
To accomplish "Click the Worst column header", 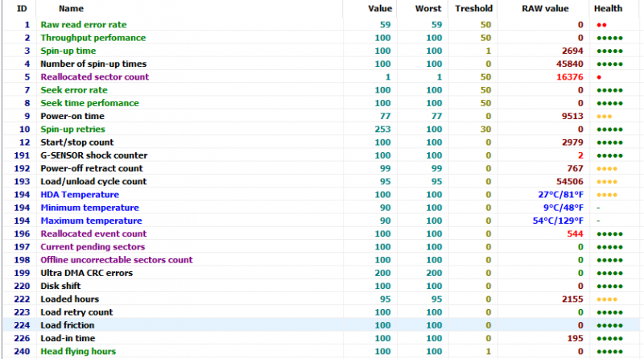I will (427, 8).
